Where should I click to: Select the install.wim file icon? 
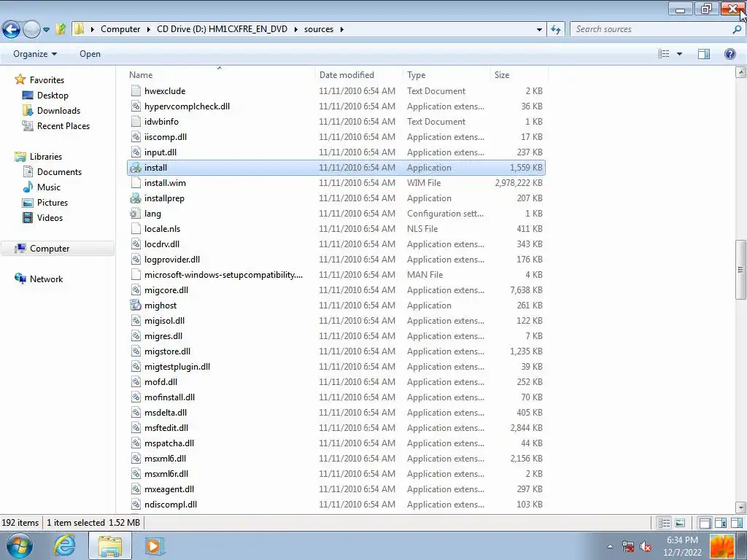point(136,183)
